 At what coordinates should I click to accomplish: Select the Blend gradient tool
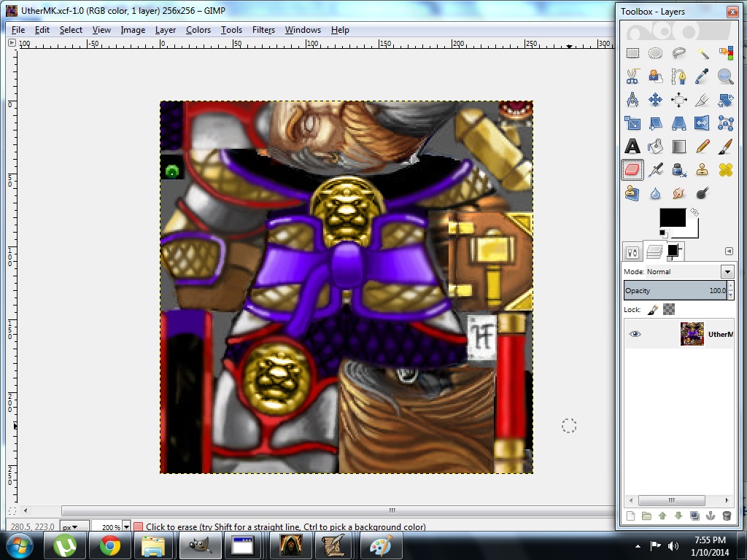679,146
